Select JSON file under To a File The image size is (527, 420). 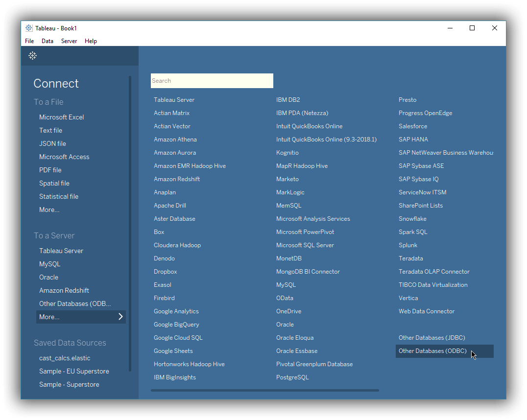(52, 143)
